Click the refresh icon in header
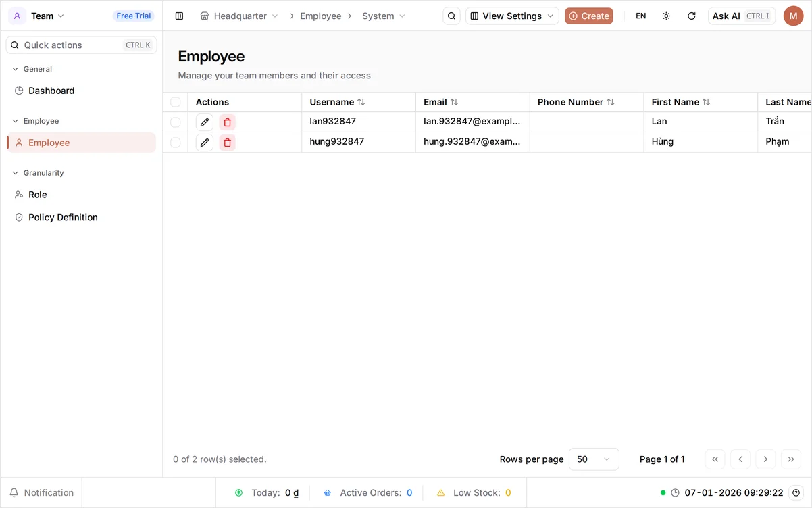 pos(691,16)
